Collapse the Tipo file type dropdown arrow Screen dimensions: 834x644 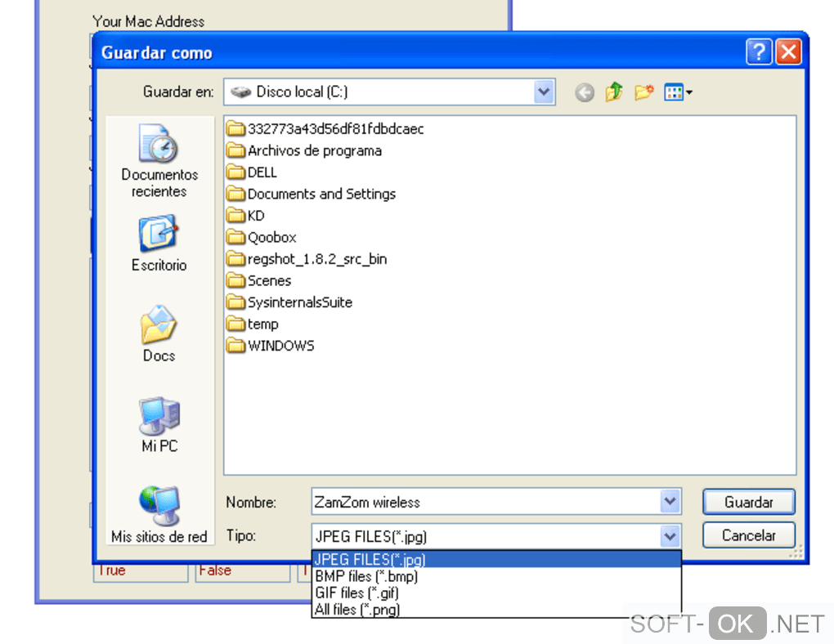coord(670,536)
